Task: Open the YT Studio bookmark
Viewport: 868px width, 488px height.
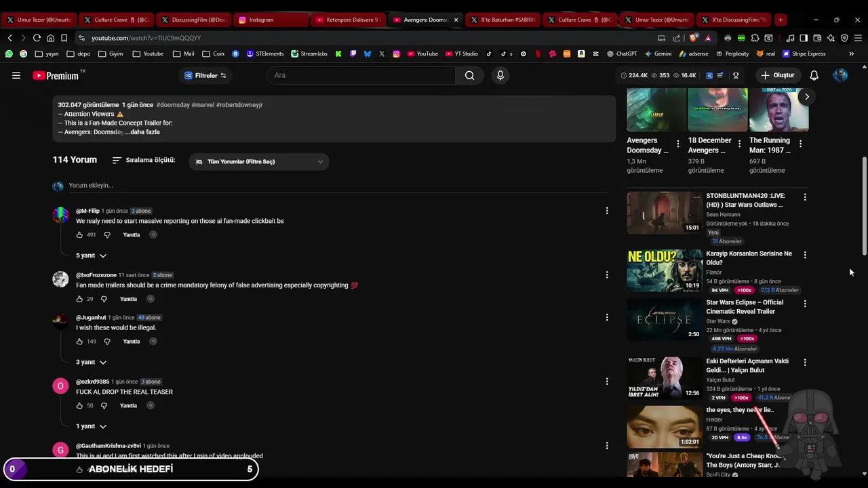Action: click(462, 54)
